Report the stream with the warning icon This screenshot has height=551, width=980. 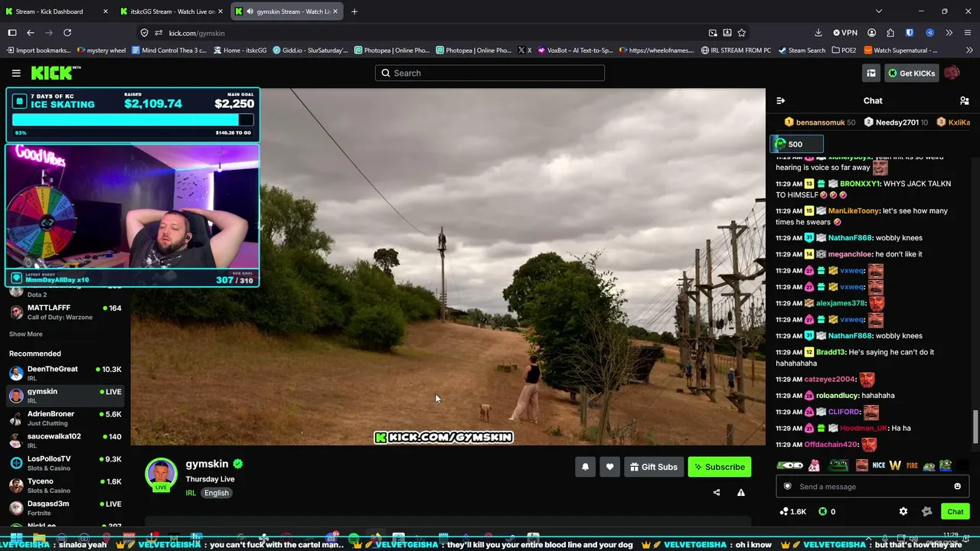[740, 493]
